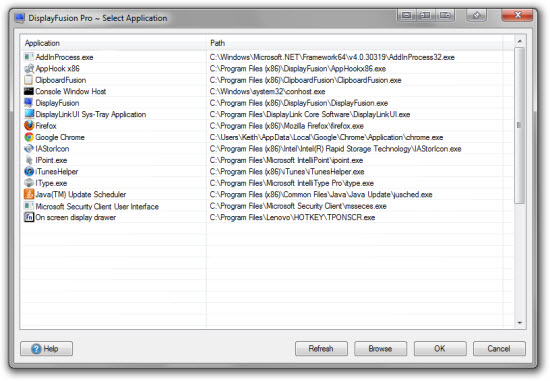550x381 pixels.
Task: Click the AppHook x86 icon
Action: pyautogui.click(x=29, y=68)
